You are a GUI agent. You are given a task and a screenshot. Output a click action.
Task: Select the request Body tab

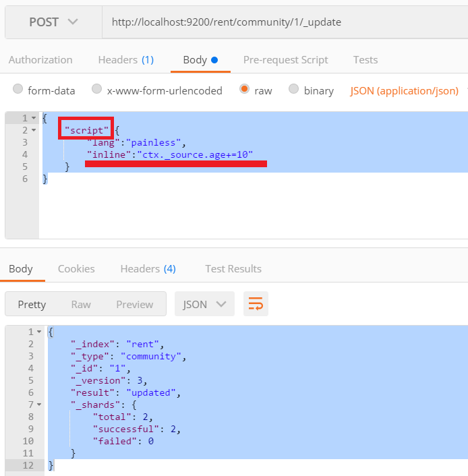(x=200, y=60)
